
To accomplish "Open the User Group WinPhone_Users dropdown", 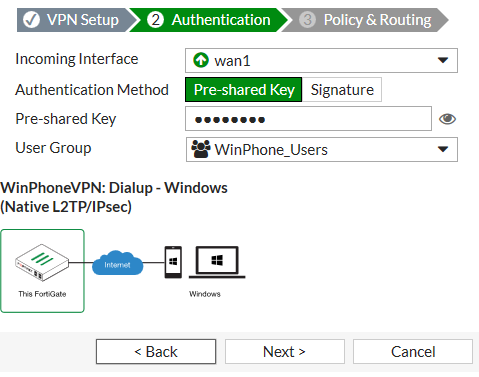I will pos(322,150).
